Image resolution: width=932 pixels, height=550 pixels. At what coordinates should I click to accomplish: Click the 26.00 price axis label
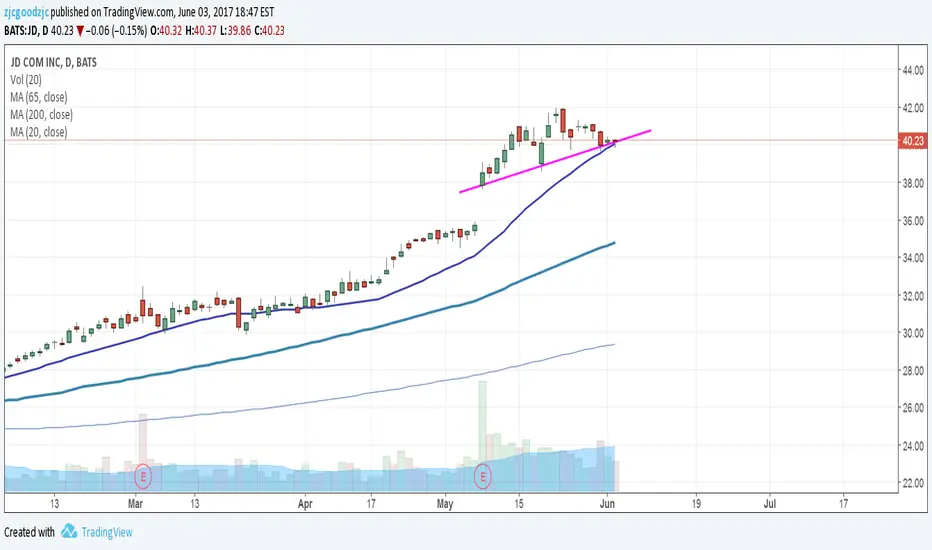[x=913, y=408]
